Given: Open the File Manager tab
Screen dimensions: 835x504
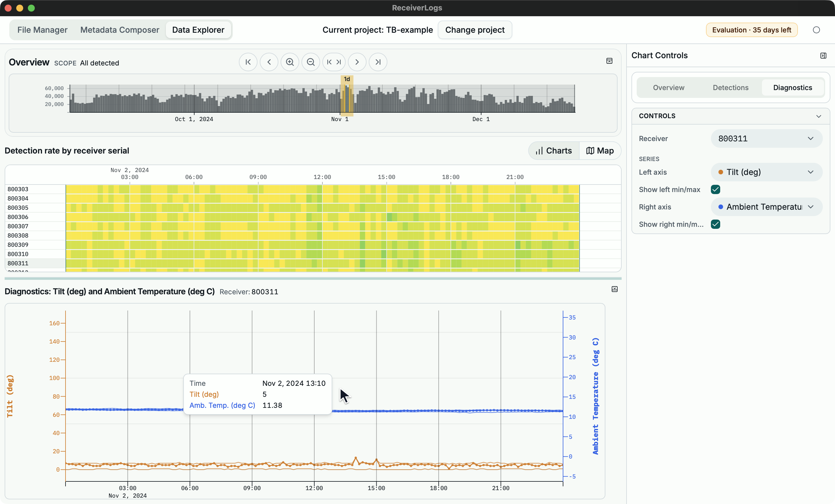Looking at the screenshot, I should pyautogui.click(x=42, y=30).
